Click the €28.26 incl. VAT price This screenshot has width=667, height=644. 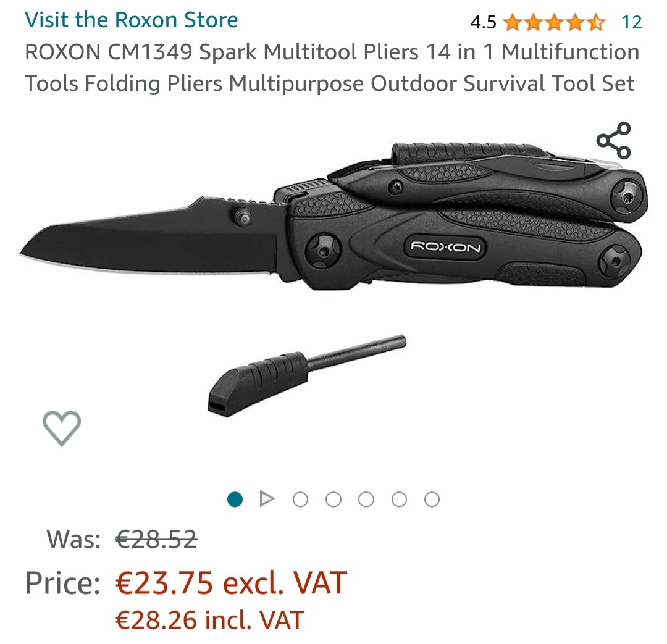(210, 619)
